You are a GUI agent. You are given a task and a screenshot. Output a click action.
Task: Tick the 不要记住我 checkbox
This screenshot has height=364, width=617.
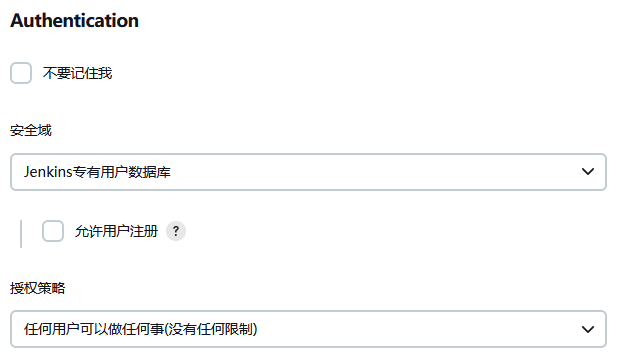point(21,73)
